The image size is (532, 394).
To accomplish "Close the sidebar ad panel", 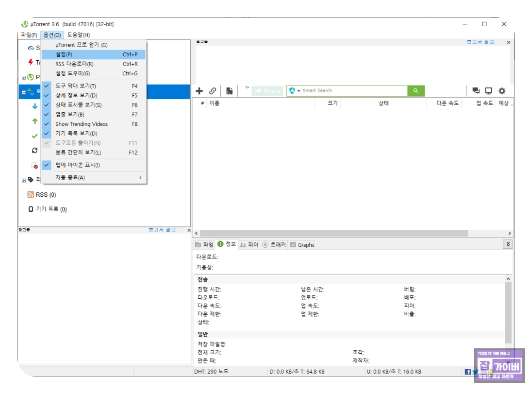I will pos(189,230).
